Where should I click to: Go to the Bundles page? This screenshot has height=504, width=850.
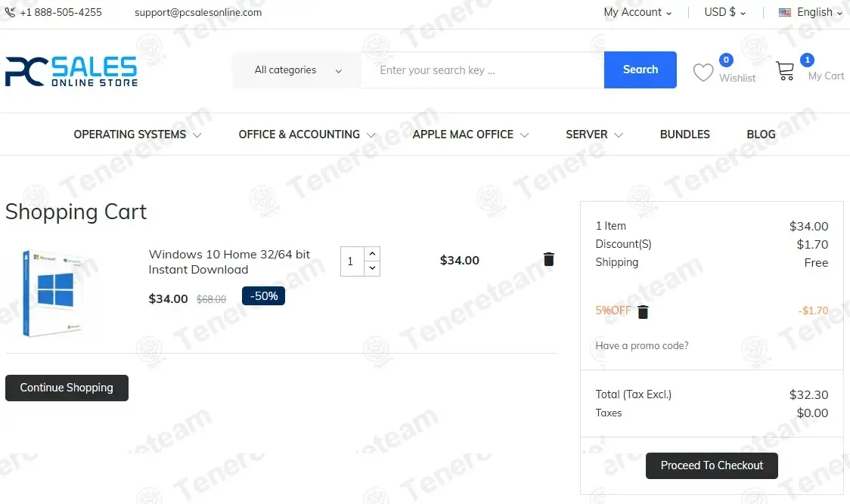(684, 135)
